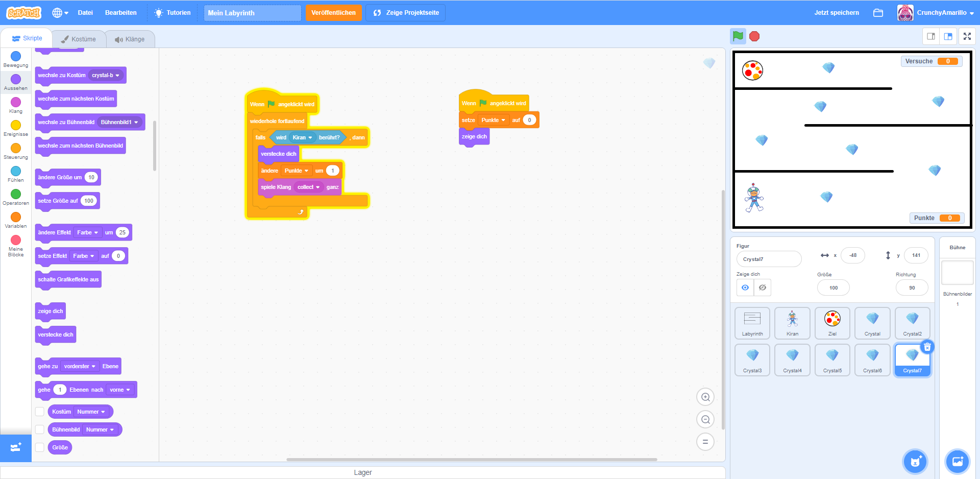
Task: Click Jetzt speichern link
Action: click(x=837, y=13)
